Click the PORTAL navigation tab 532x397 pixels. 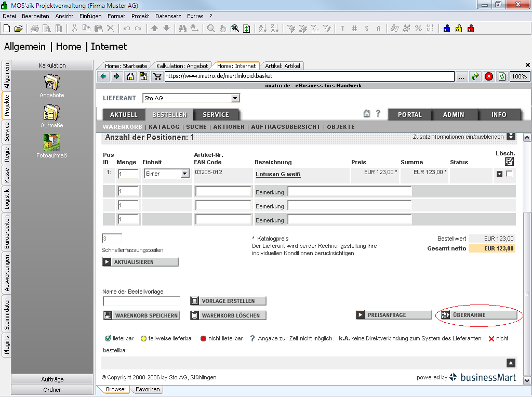click(410, 114)
